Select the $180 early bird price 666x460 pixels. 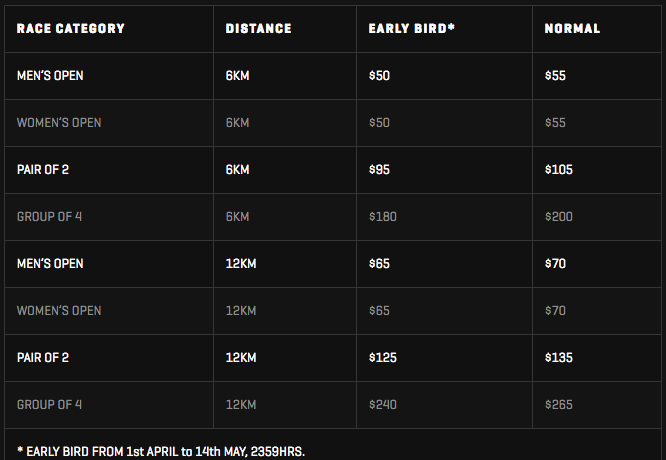[383, 217]
